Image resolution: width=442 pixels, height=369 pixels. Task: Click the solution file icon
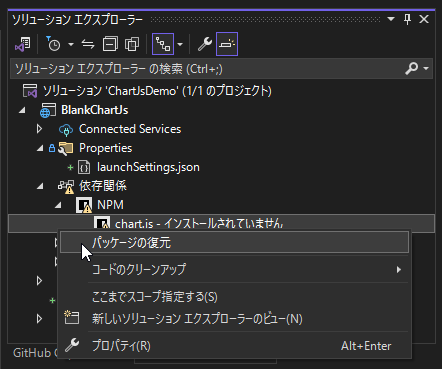30,91
